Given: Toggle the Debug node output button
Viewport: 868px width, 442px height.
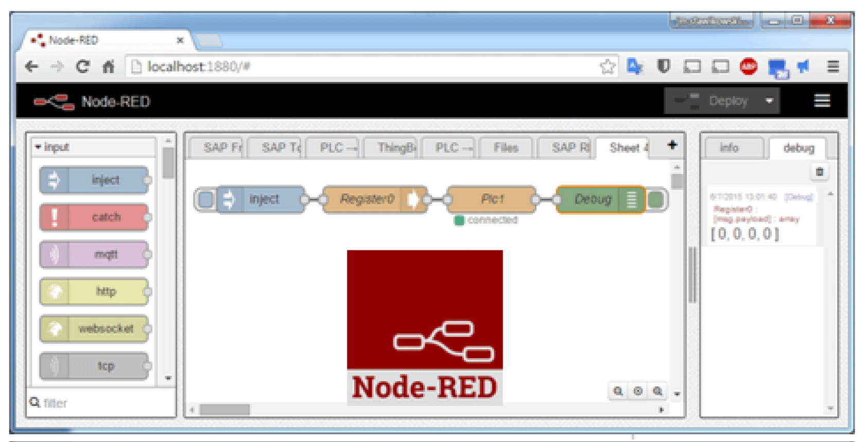Looking at the screenshot, I should 655,199.
